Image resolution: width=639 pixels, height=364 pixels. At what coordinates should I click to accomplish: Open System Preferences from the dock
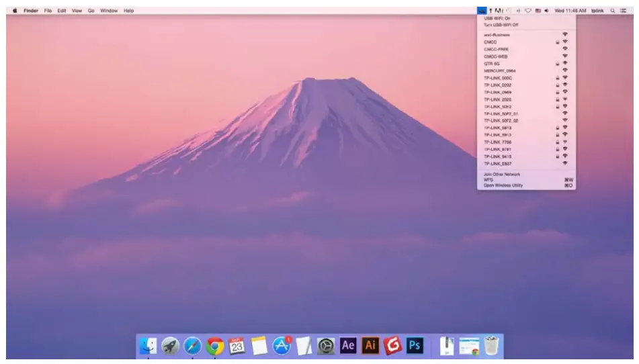point(326,346)
